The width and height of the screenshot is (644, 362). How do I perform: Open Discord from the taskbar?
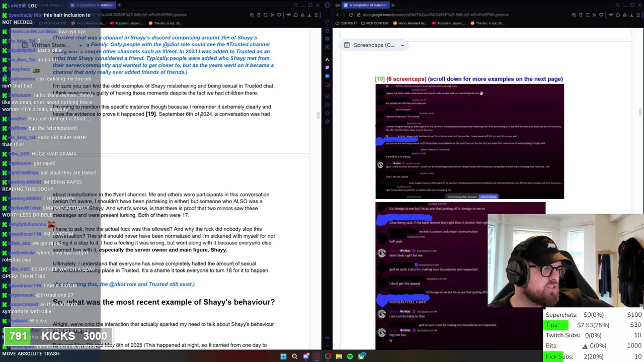click(306, 356)
